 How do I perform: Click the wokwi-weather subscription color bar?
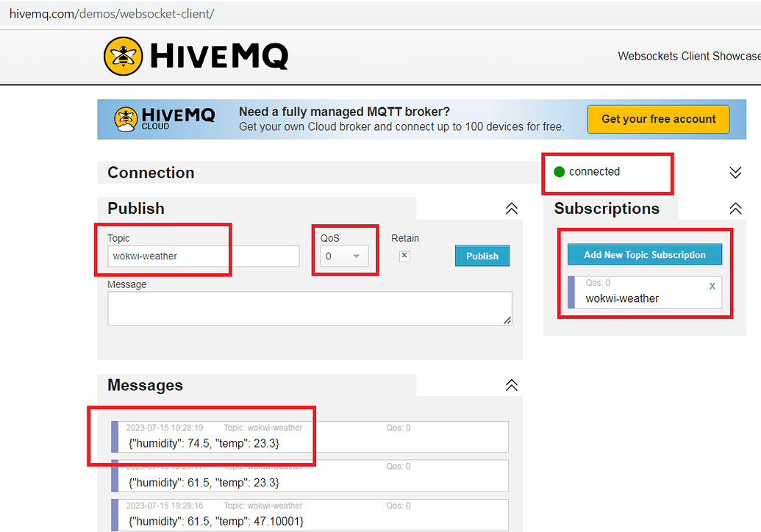tap(571, 292)
